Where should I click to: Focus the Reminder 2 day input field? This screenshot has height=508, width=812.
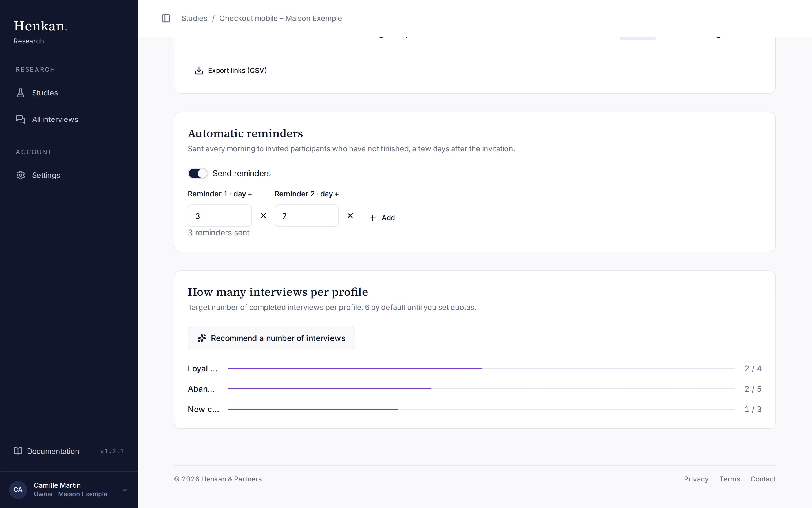click(307, 216)
